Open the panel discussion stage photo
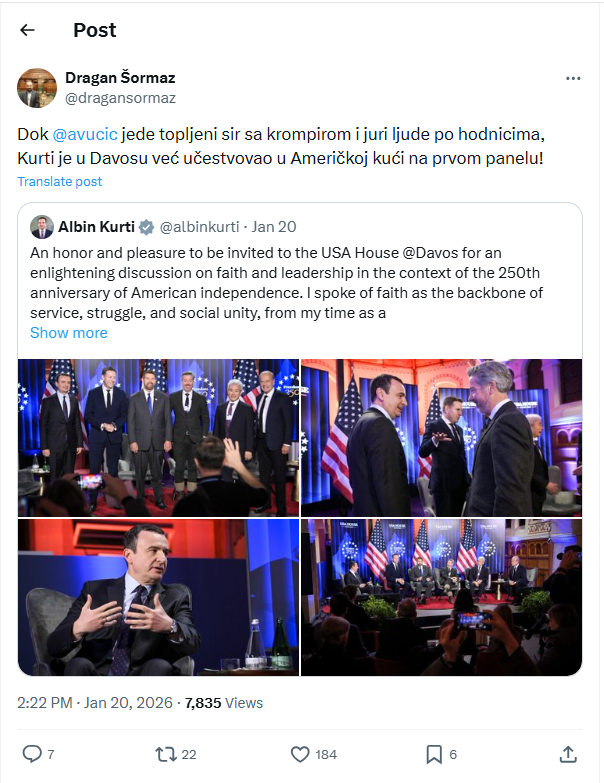604x783 pixels. (442, 597)
